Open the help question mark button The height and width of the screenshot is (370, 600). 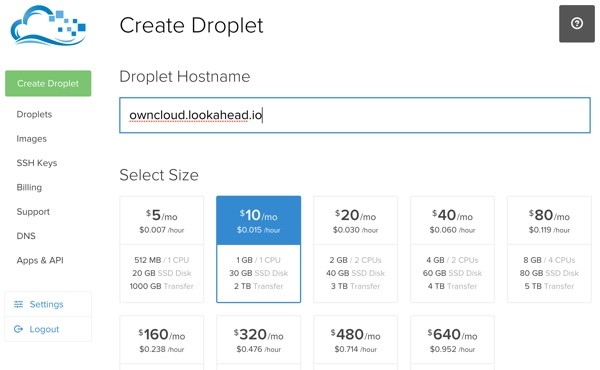click(x=577, y=23)
